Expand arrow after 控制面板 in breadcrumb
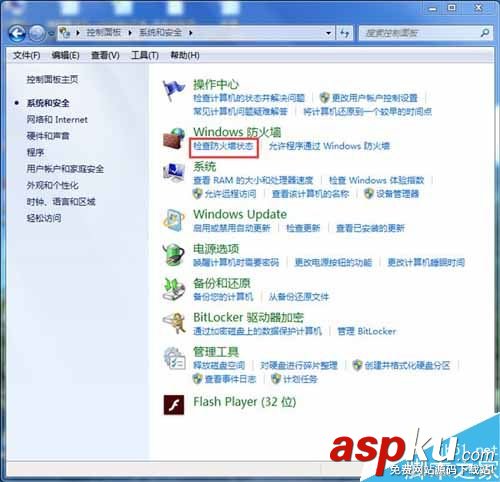Viewport: 500px width, 482px height. click(x=130, y=33)
